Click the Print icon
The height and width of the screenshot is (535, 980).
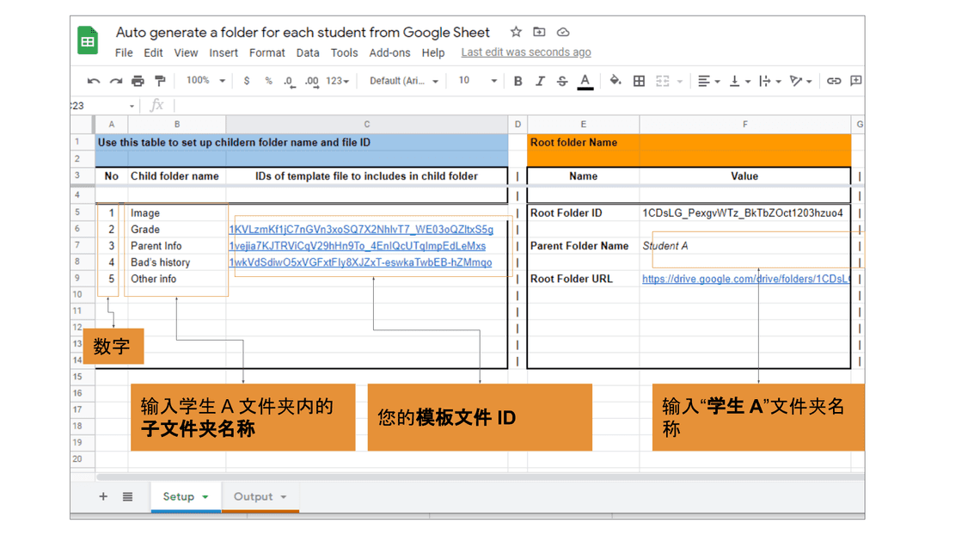click(138, 81)
